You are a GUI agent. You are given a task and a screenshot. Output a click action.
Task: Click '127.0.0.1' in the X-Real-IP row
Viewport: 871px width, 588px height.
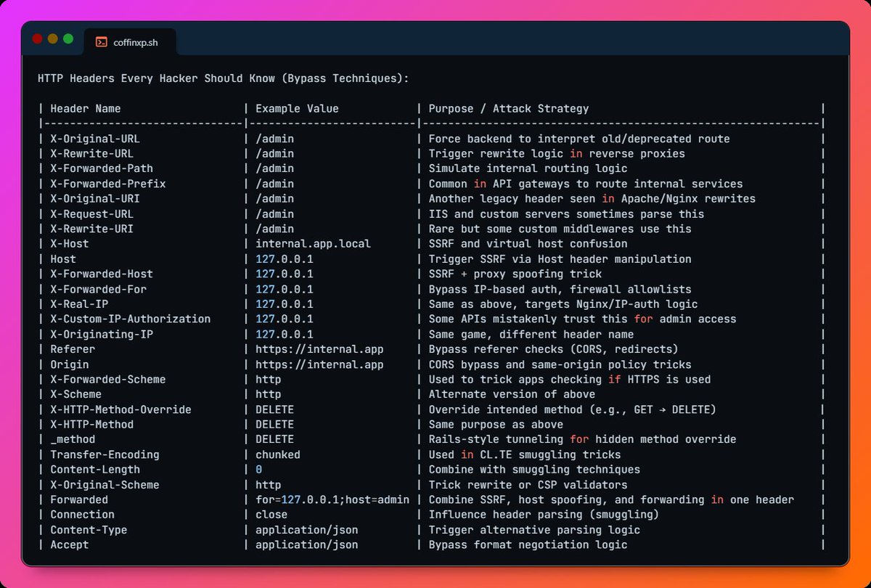pos(285,304)
